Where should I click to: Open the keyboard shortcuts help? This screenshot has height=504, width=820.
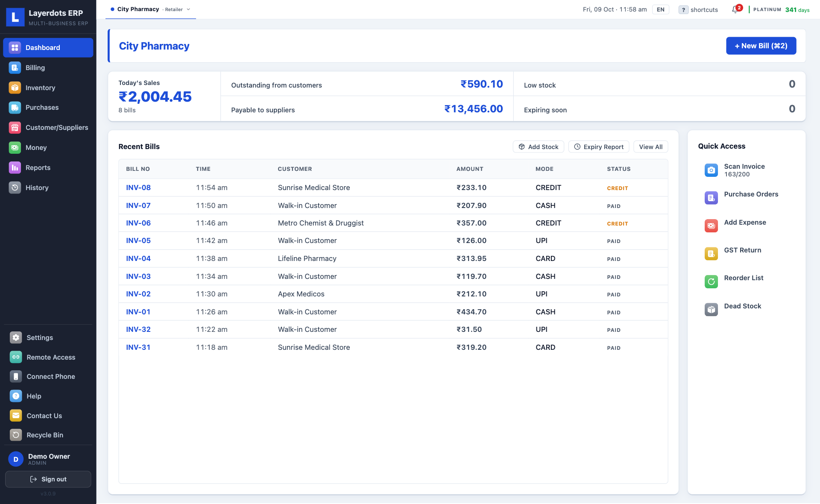698,9
